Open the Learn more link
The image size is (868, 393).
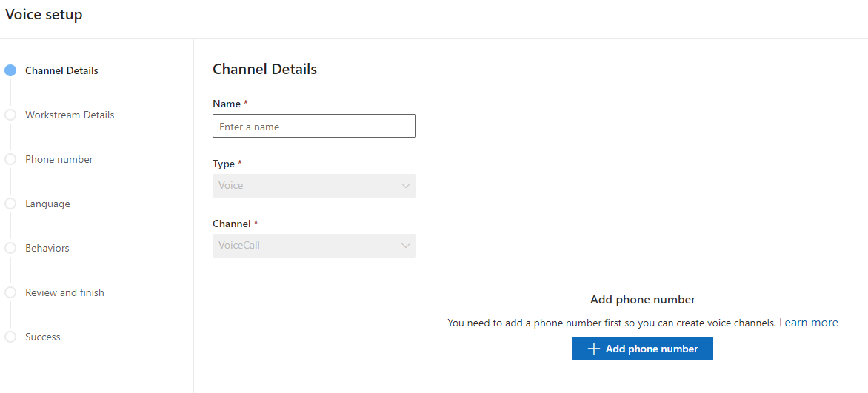(x=809, y=323)
